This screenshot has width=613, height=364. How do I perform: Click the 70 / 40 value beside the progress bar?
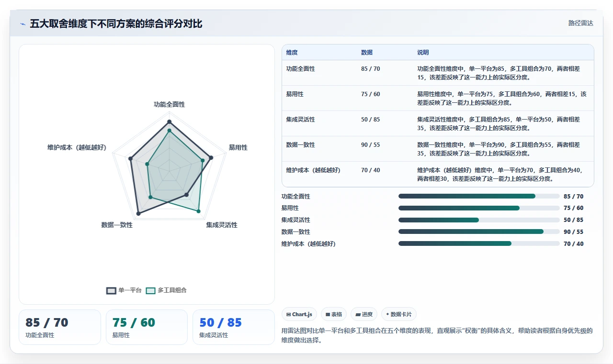coord(574,244)
